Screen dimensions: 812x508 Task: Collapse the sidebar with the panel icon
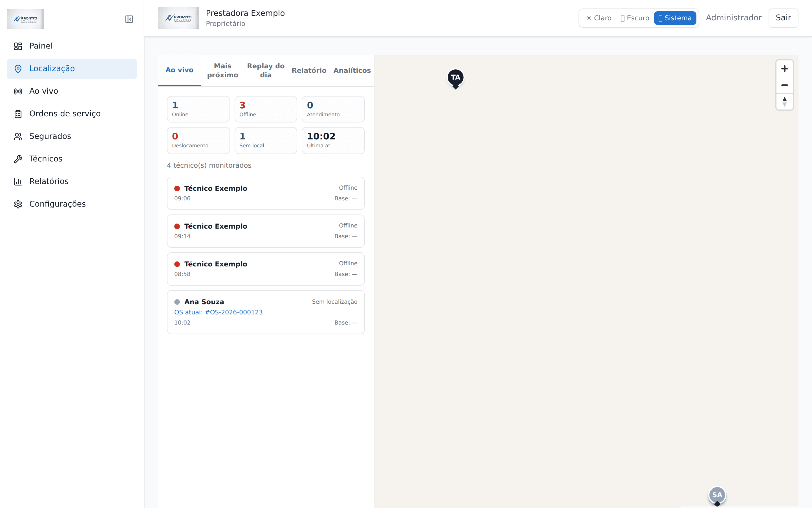tap(129, 19)
